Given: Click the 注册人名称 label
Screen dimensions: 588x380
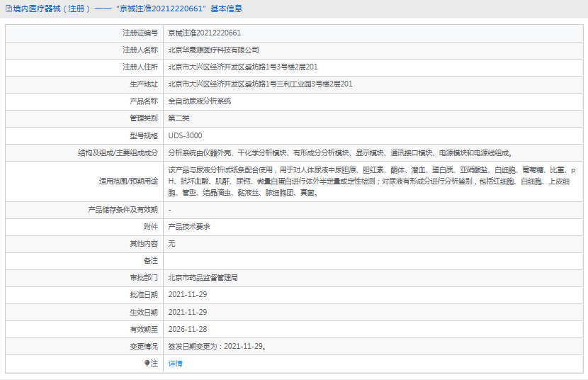Looking at the screenshot, I should coord(140,50).
